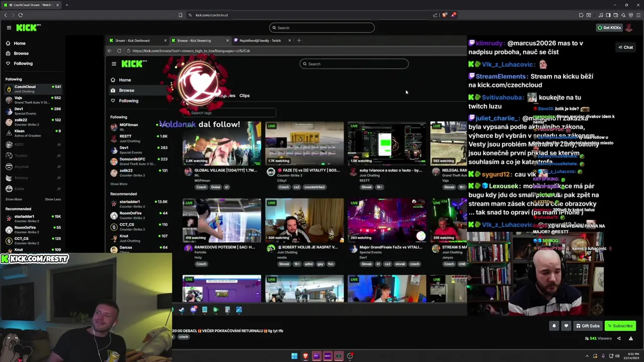Image resolution: width=644 pixels, height=362 pixels.
Task: Toggle follow with the heart button
Action: 566,326
